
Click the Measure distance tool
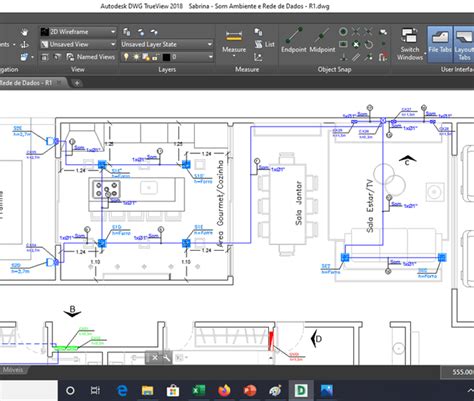[x=234, y=40]
